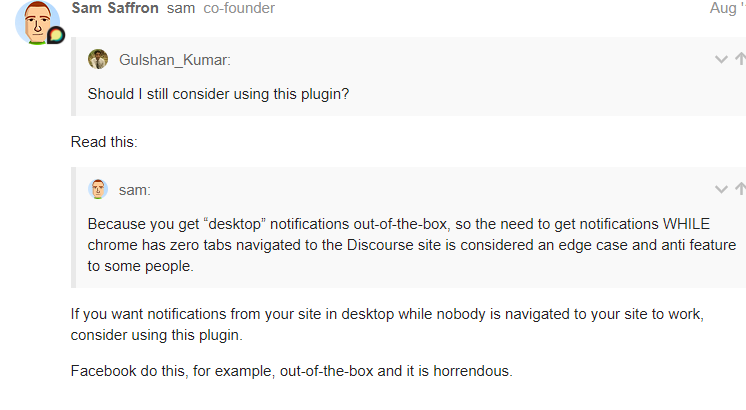The width and height of the screenshot is (746, 410).
Task: Expand the Gulshan_Kumar quote with the chevron
Action: click(x=721, y=59)
